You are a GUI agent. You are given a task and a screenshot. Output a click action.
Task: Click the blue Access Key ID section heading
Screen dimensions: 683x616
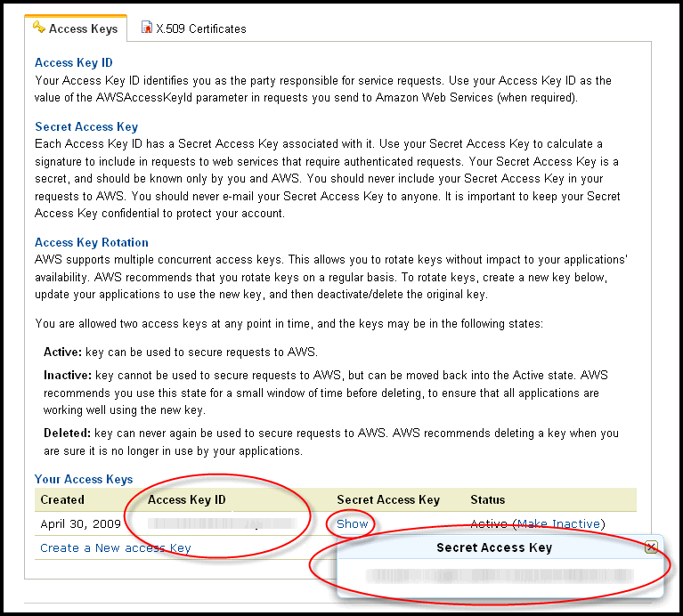(x=74, y=62)
